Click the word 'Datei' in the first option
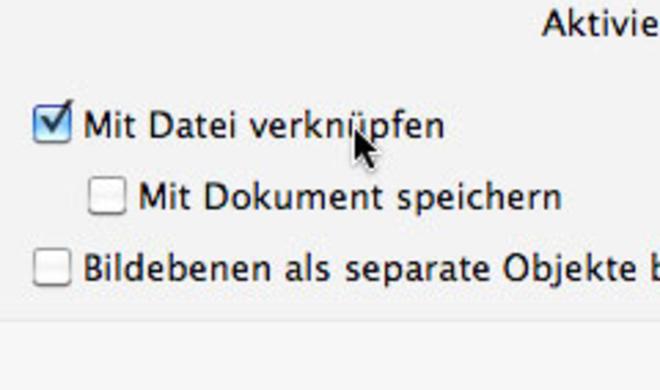Image resolution: width=660 pixels, height=390 pixels. click(192, 125)
